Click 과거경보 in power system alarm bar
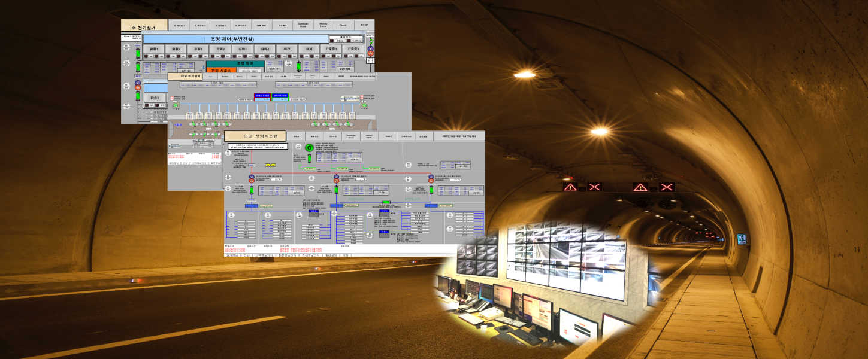The image size is (868, 359). (231, 255)
